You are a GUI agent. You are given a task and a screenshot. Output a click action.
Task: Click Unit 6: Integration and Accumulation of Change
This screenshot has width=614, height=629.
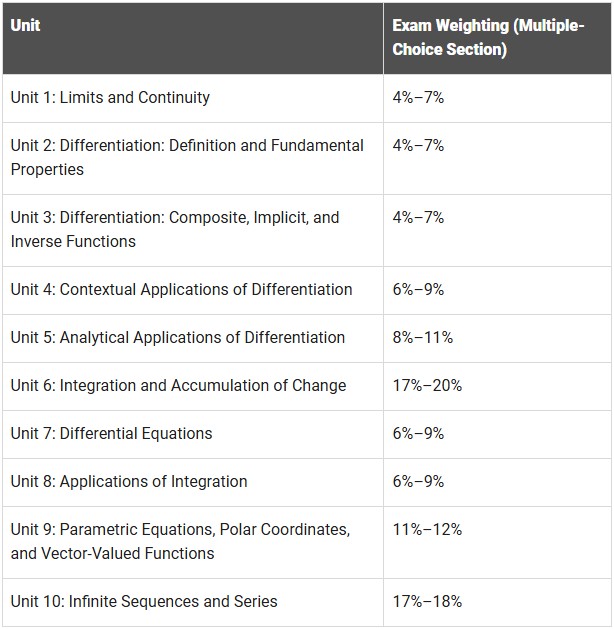click(178, 386)
